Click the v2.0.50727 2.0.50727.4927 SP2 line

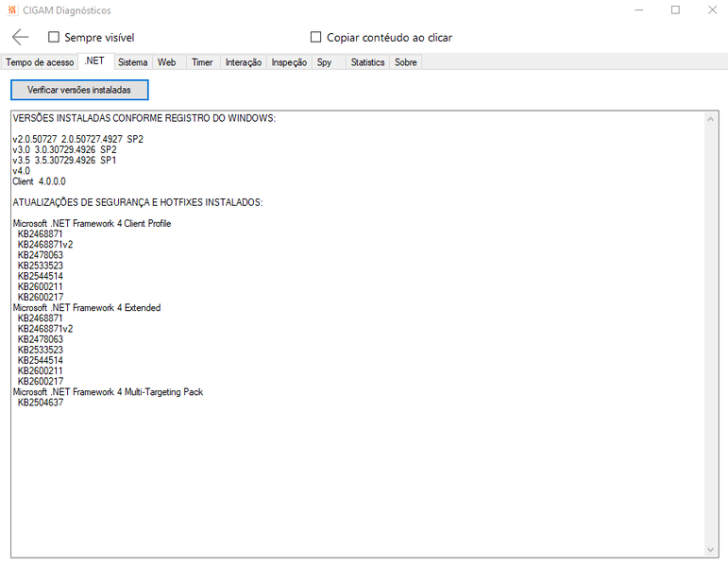click(78, 139)
